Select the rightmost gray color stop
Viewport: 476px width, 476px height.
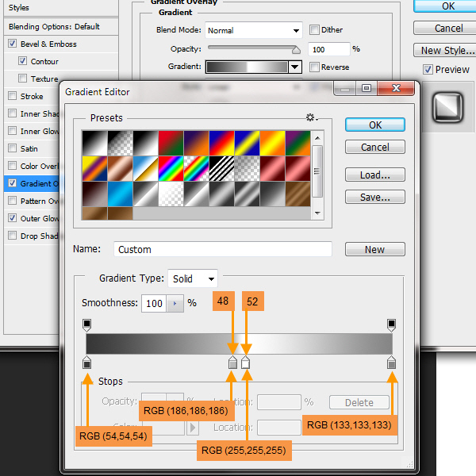(x=391, y=363)
